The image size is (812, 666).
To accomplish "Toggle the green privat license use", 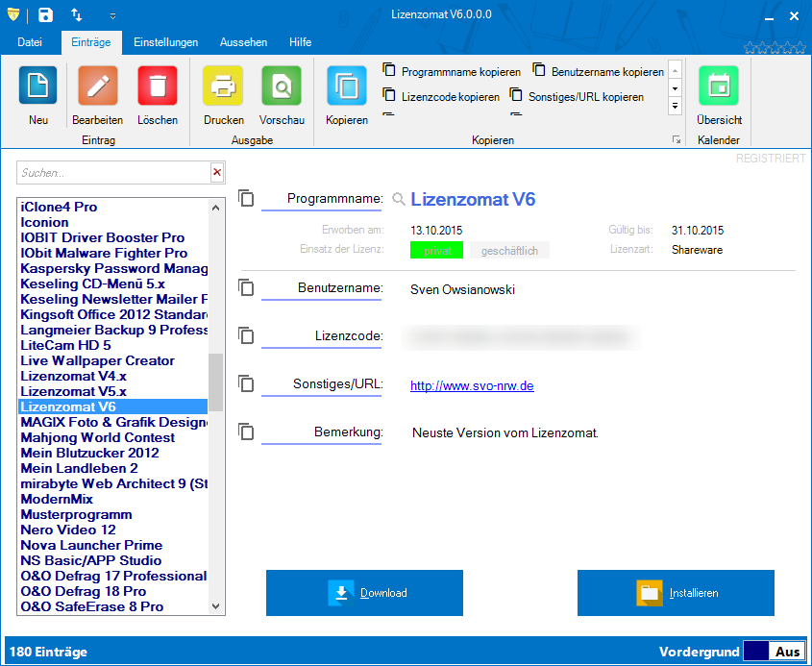I will pyautogui.click(x=436, y=251).
